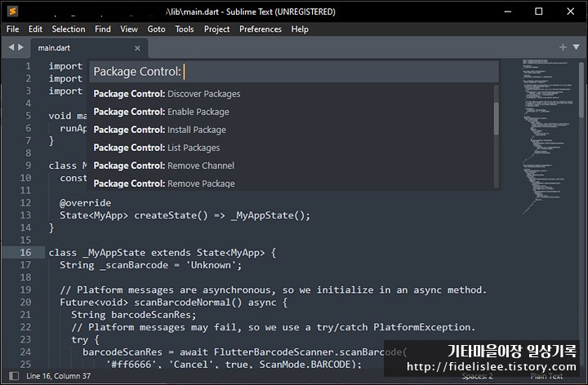Click line number 1 in gutter
Image resolution: width=588 pixels, height=385 pixels.
click(x=28, y=66)
